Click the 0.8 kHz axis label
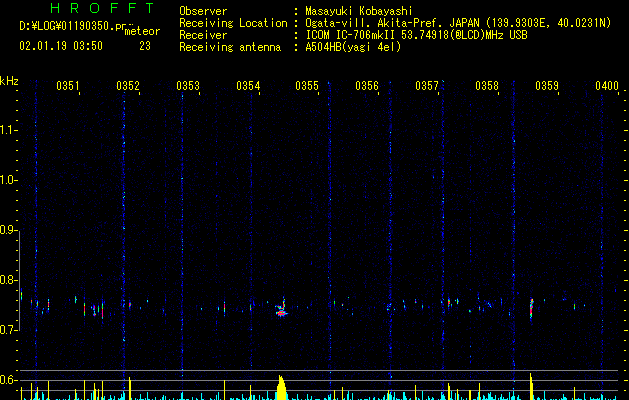The width and height of the screenshot is (629, 400). tap(8, 280)
